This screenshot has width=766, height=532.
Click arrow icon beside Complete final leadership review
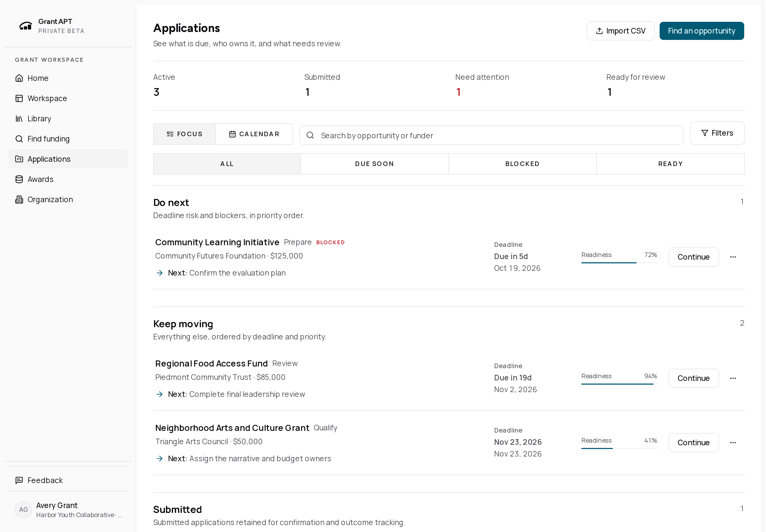tap(160, 394)
